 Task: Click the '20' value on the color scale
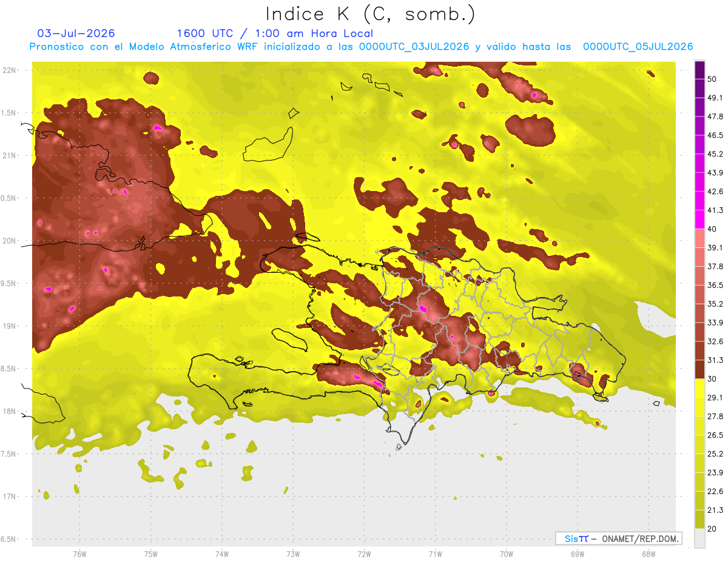click(x=712, y=529)
